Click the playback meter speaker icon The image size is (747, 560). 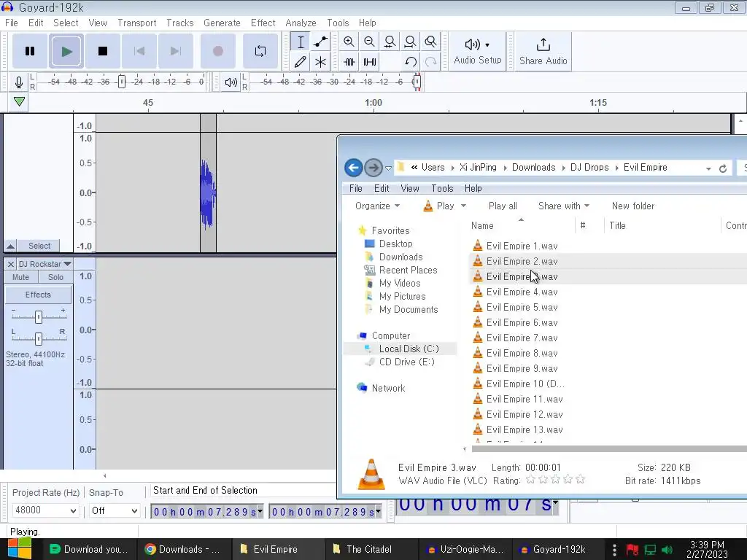tap(231, 82)
